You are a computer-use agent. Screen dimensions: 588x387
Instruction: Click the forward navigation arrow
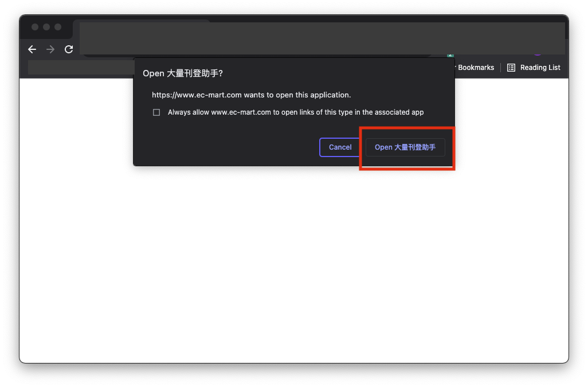coord(50,49)
